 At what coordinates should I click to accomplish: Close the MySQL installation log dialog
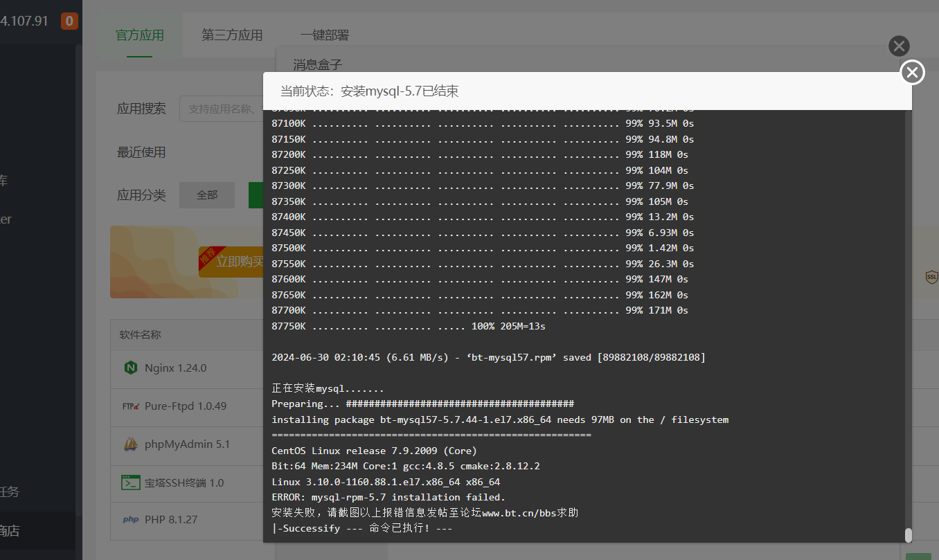pos(912,72)
